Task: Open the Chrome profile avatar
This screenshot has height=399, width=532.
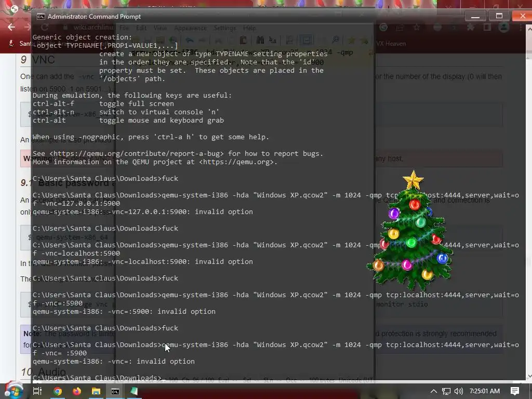Action: click(x=504, y=27)
